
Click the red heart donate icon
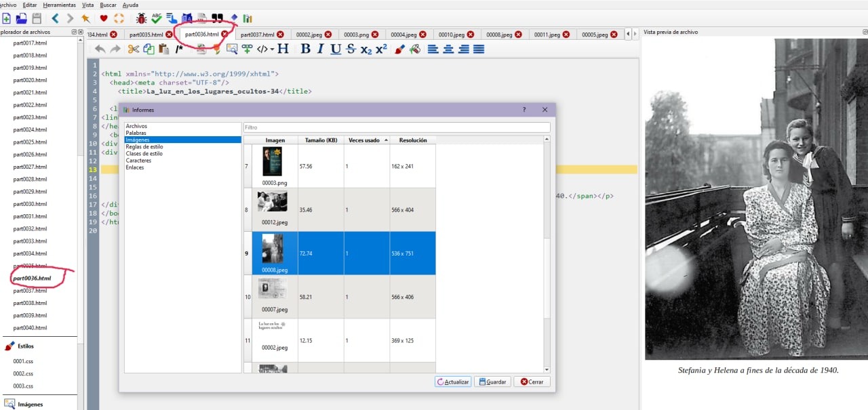(x=104, y=18)
